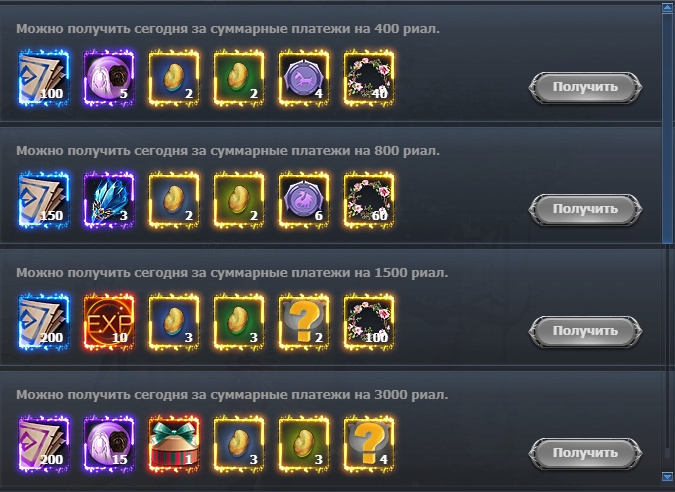675x492 pixels.
Task: Select the gift box icon with 1
Action: click(174, 444)
